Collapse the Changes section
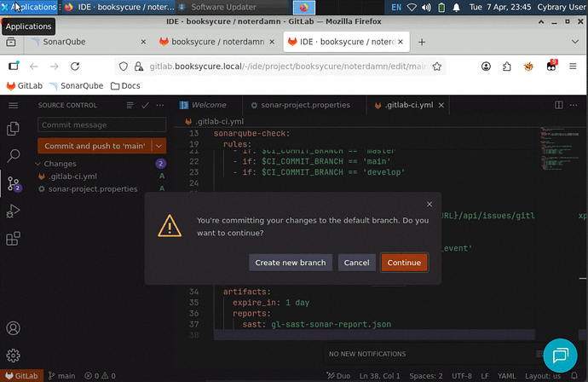Image resolution: width=588 pixels, height=382 pixels. 38,164
